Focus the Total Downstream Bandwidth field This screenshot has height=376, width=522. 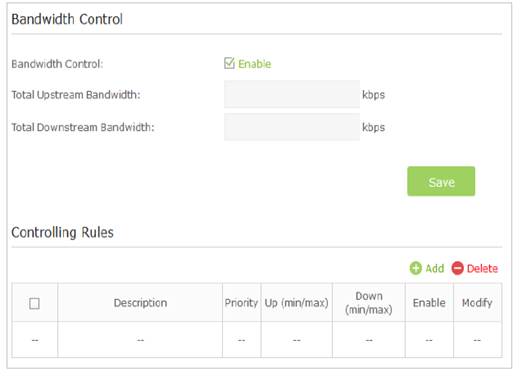coord(292,127)
